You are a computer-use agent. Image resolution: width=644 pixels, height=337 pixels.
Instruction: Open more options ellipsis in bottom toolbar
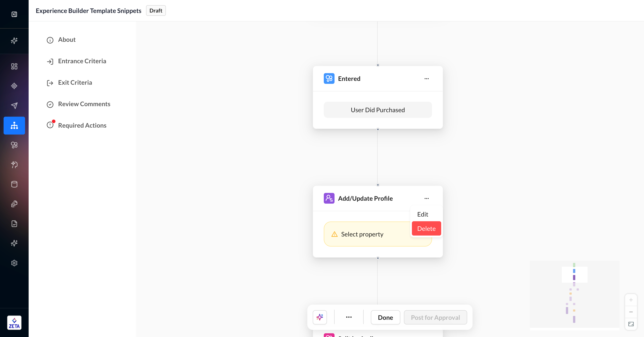pyautogui.click(x=349, y=317)
